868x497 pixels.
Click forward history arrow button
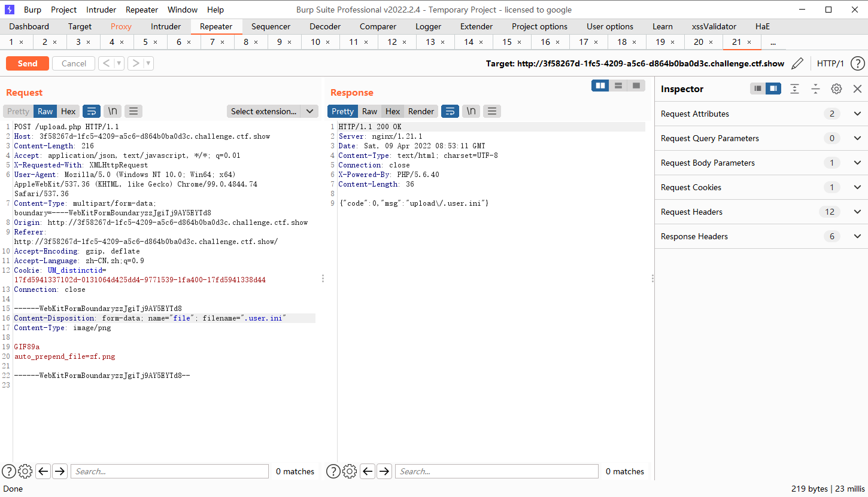coord(135,63)
